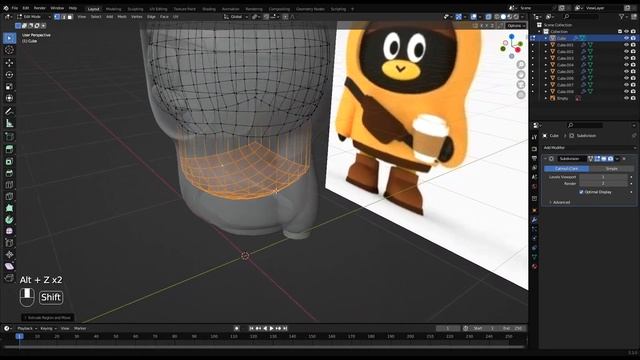The width and height of the screenshot is (640, 360).
Task: Adjust the Render levels value field
Action: 603,184
